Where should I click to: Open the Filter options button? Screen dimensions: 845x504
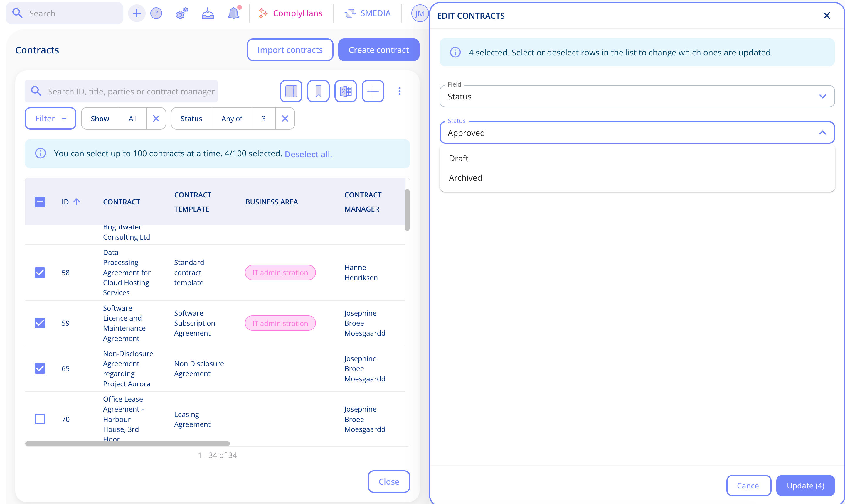coord(50,119)
